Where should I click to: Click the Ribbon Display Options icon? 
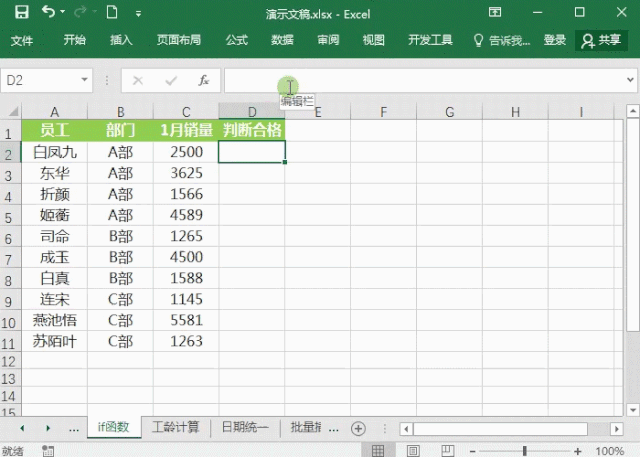(x=495, y=12)
